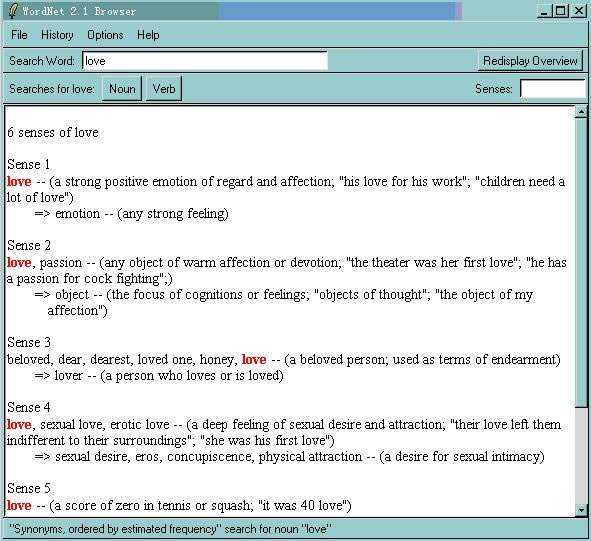Click the '=> emotion -- (any strong feeling)' line

click(132, 214)
